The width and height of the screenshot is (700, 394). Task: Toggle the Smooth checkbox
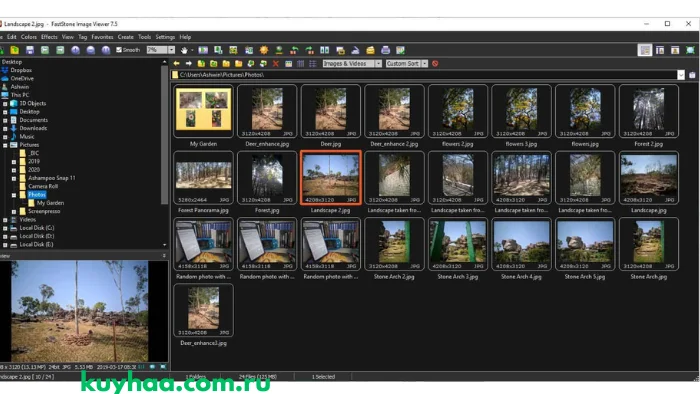119,50
